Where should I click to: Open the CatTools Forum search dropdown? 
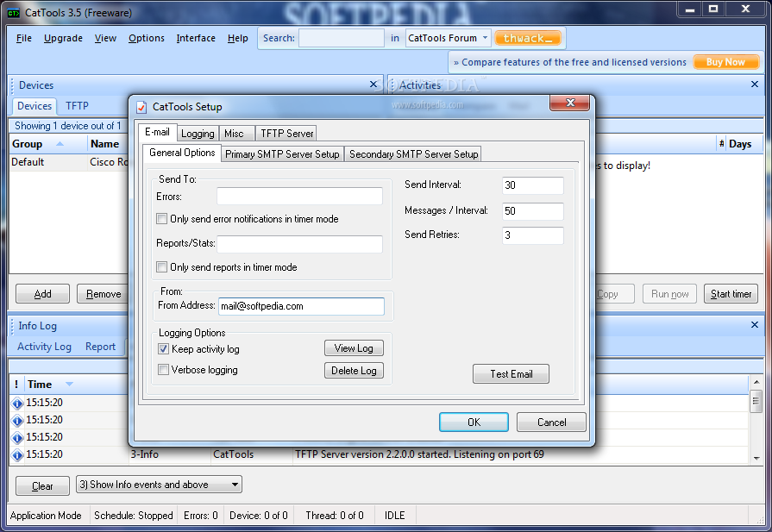coord(485,38)
